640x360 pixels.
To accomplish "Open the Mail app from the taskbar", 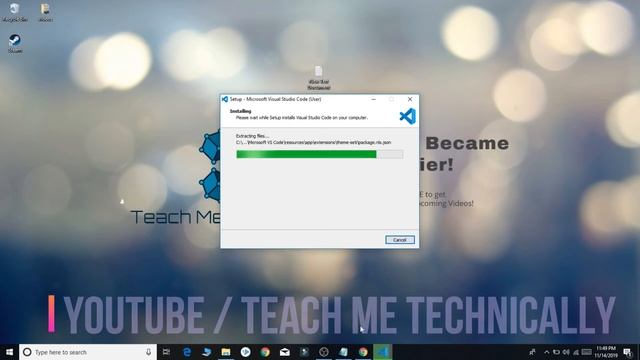I will coord(284,352).
